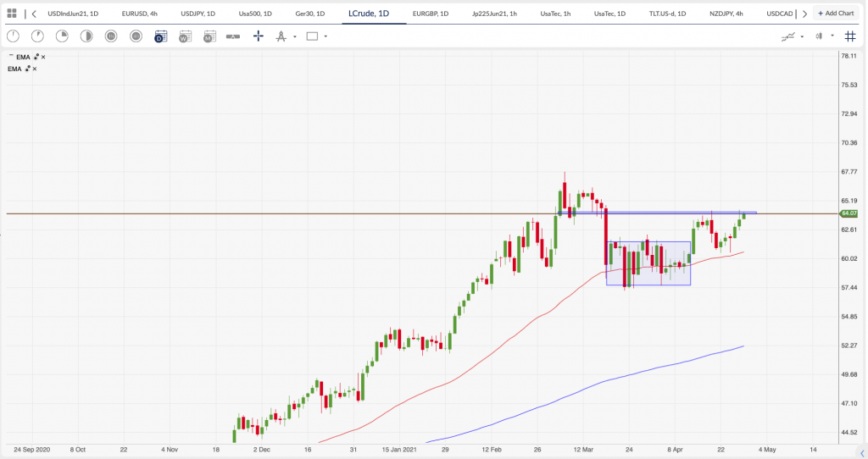The height and width of the screenshot is (459, 868).
Task: Select the 5-minute timeframe clock icon
Action: [x=37, y=36]
